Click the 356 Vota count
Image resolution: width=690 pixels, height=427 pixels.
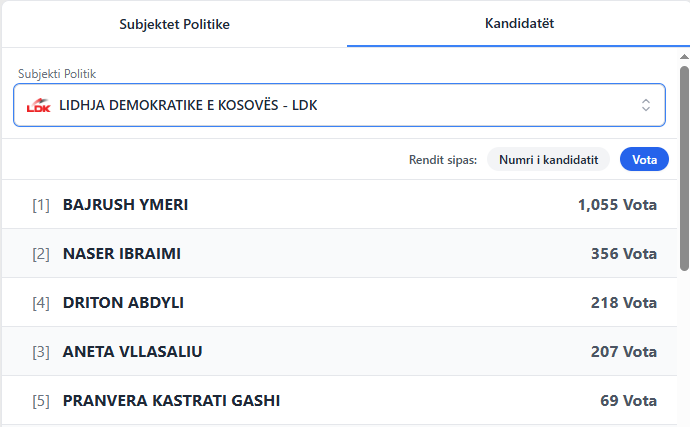point(624,254)
